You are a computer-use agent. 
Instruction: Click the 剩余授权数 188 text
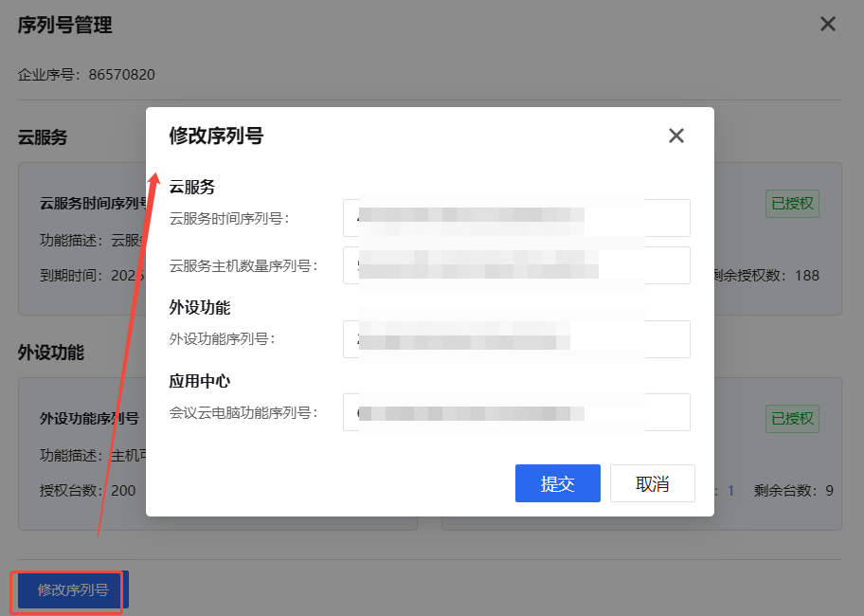[766, 276]
